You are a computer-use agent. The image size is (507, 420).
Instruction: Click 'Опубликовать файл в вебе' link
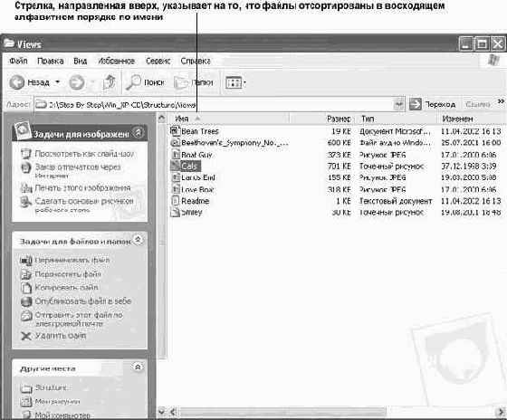click(82, 301)
